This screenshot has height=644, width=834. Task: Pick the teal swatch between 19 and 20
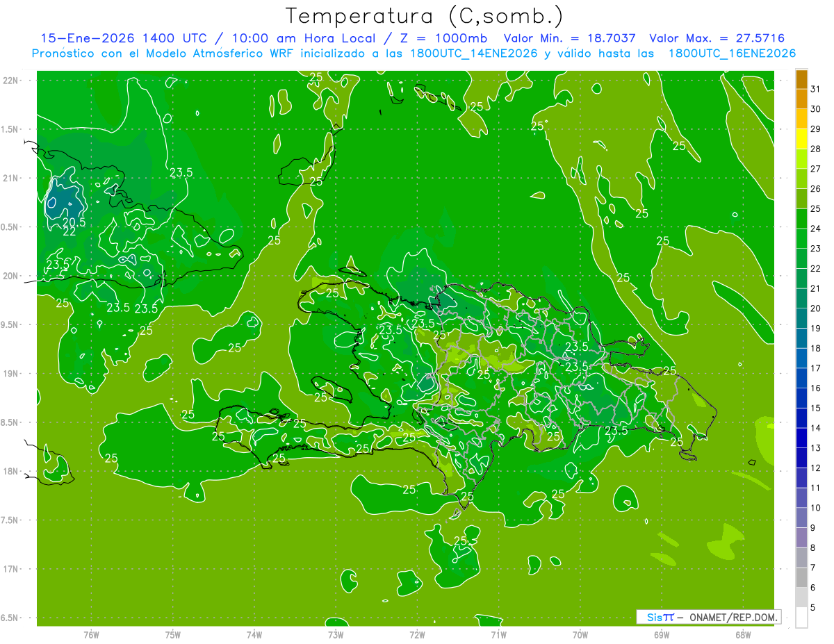[x=801, y=318]
